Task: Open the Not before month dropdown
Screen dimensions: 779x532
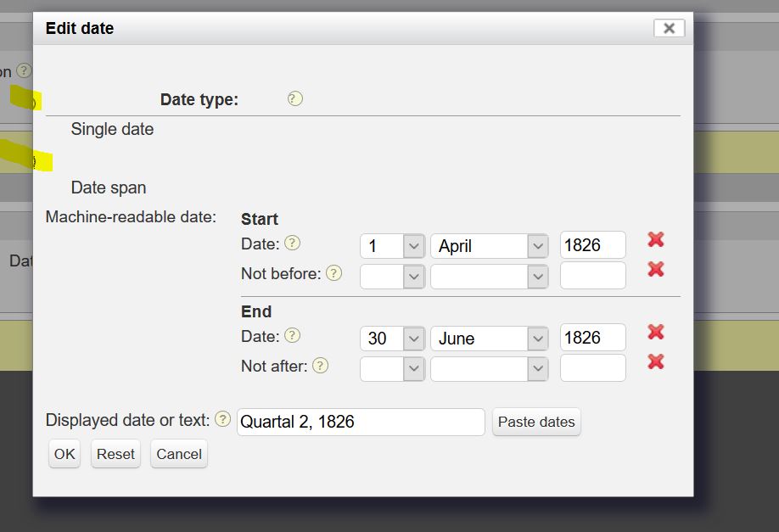Action: coord(490,277)
